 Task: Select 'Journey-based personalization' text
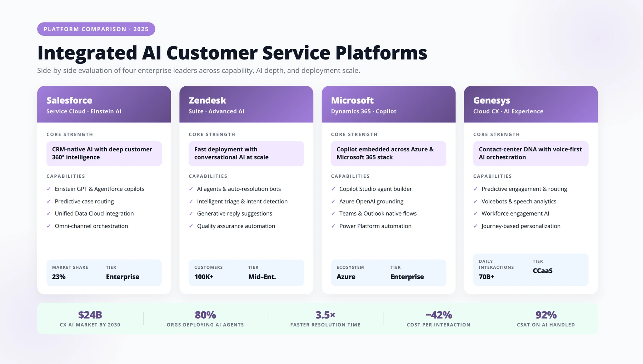(x=521, y=226)
